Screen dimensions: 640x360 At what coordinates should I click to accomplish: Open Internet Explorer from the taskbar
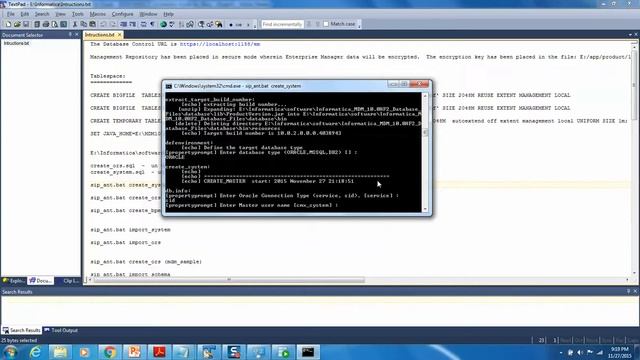pos(35,352)
